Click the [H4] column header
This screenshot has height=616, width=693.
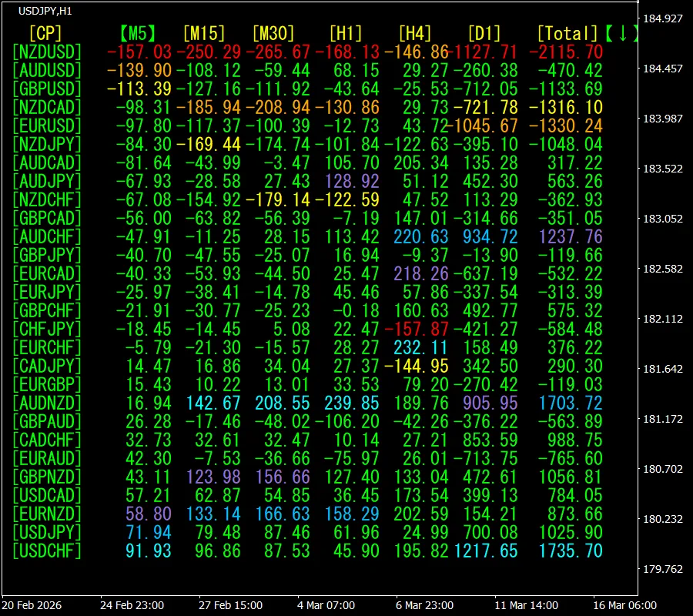tap(415, 33)
